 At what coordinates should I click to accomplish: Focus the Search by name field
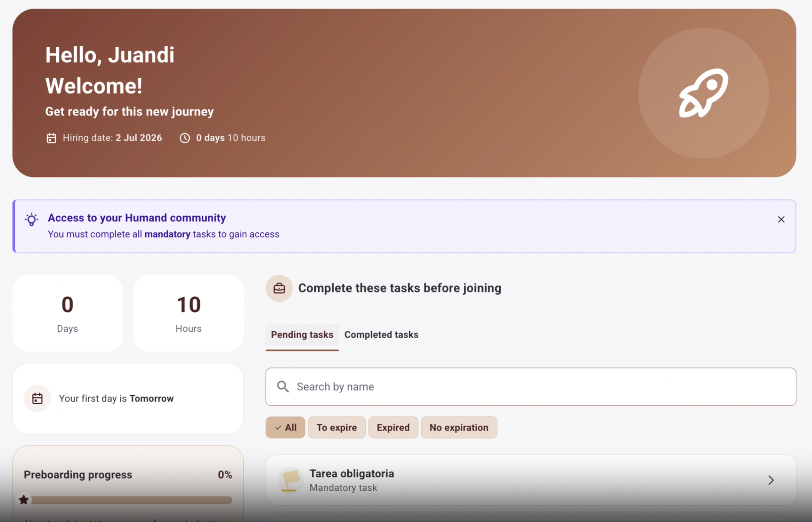pyautogui.click(x=531, y=387)
